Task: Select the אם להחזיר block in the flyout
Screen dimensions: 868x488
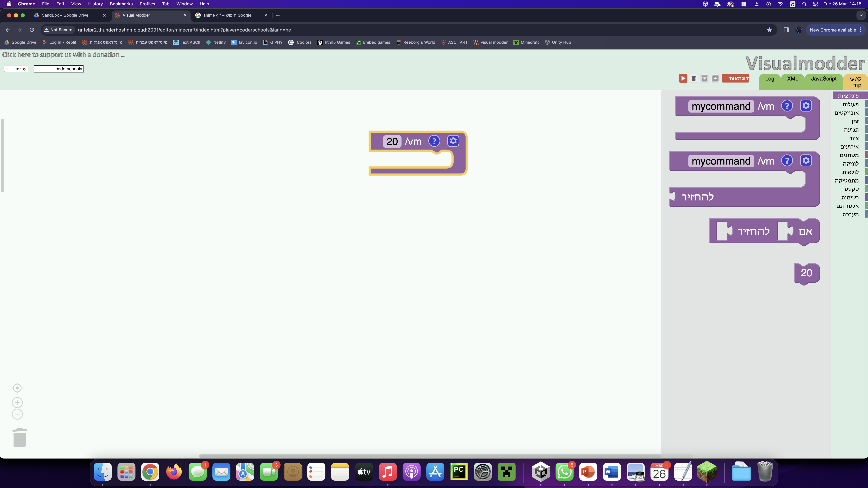Action: (765, 231)
